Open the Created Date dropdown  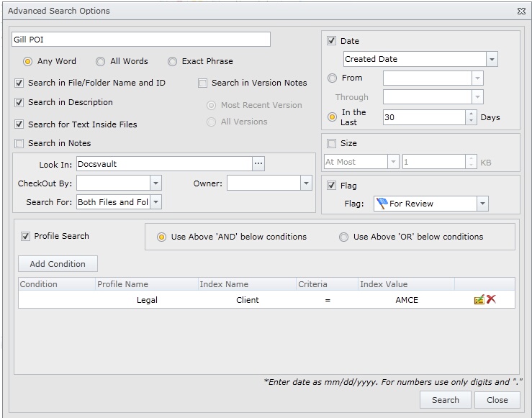pos(491,60)
